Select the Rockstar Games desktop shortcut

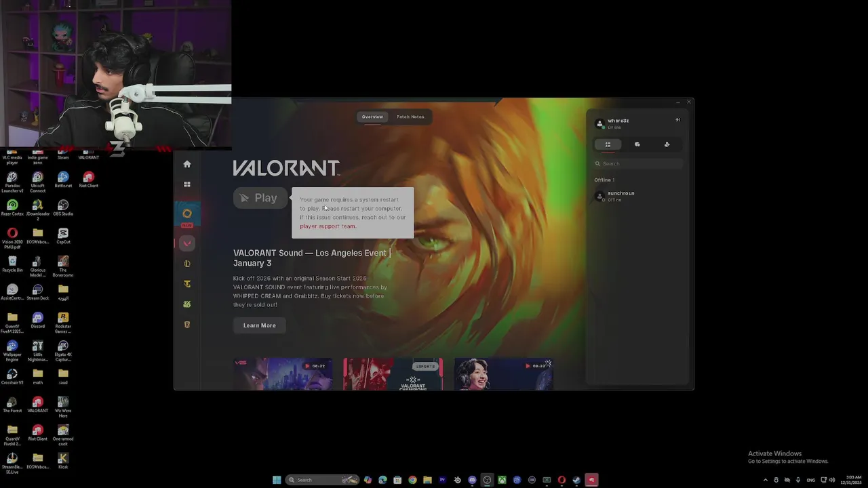[63, 323]
